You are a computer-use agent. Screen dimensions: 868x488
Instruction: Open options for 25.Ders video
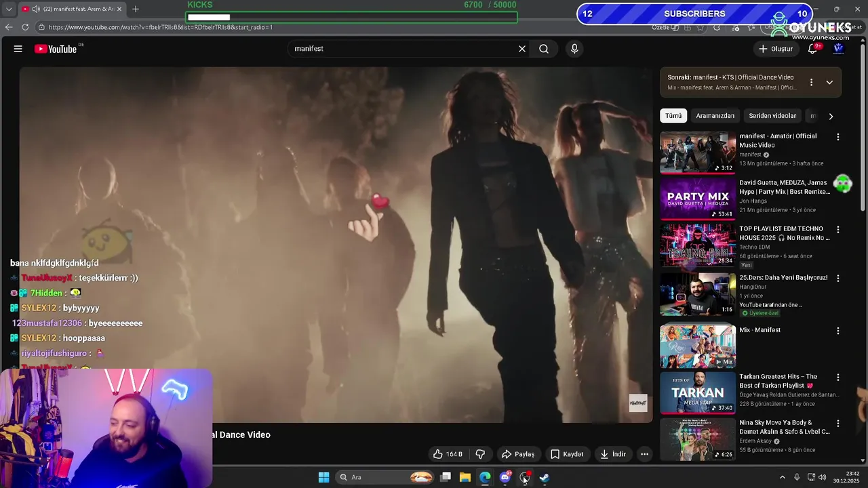coord(838,279)
